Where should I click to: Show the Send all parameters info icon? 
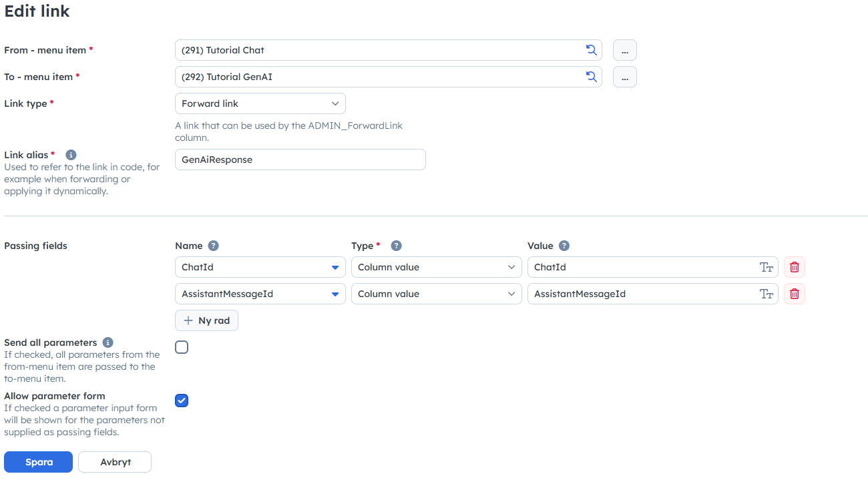pos(108,342)
